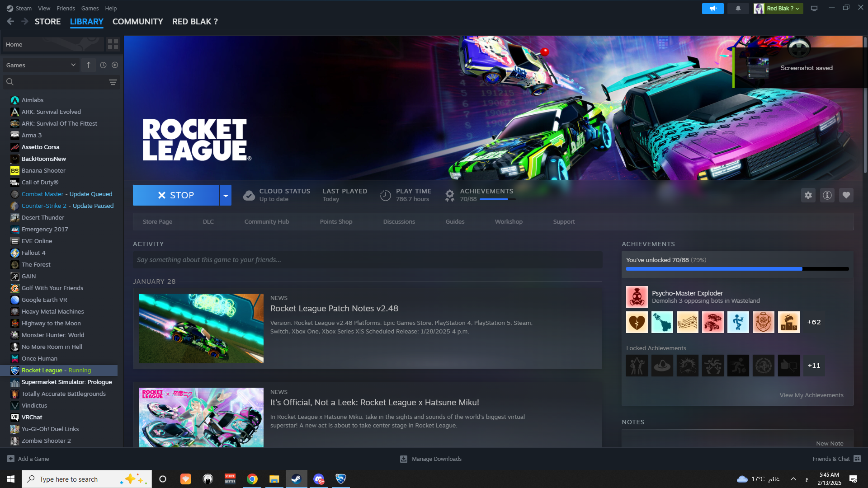Click View My Achievements link
Viewport: 868px width, 488px height.
click(x=811, y=395)
